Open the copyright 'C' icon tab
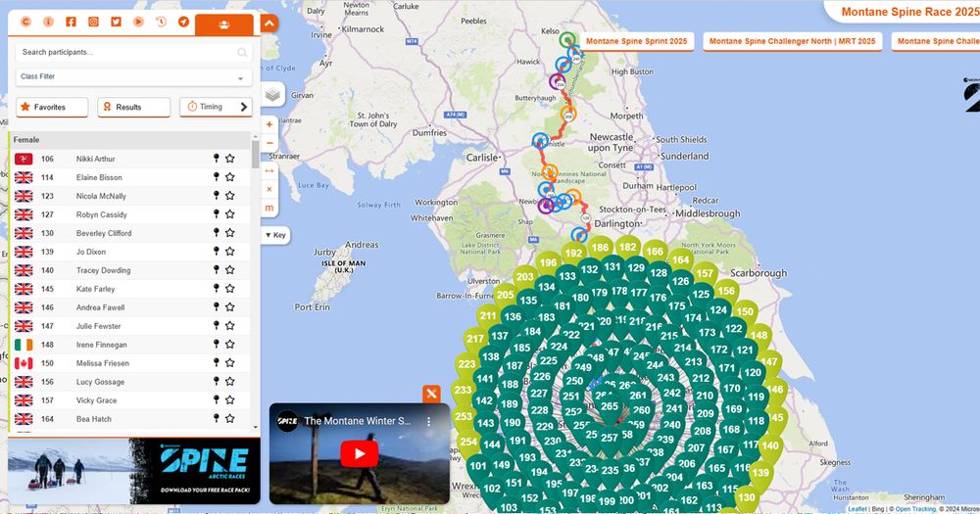Screen dimensions: 980x514 click(x=25, y=22)
